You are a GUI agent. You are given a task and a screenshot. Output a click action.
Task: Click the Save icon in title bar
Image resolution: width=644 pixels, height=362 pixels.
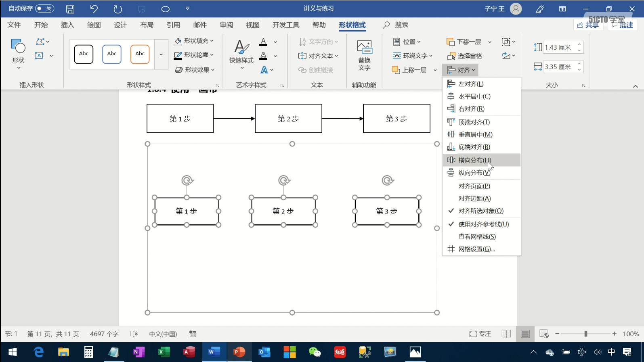point(70,9)
